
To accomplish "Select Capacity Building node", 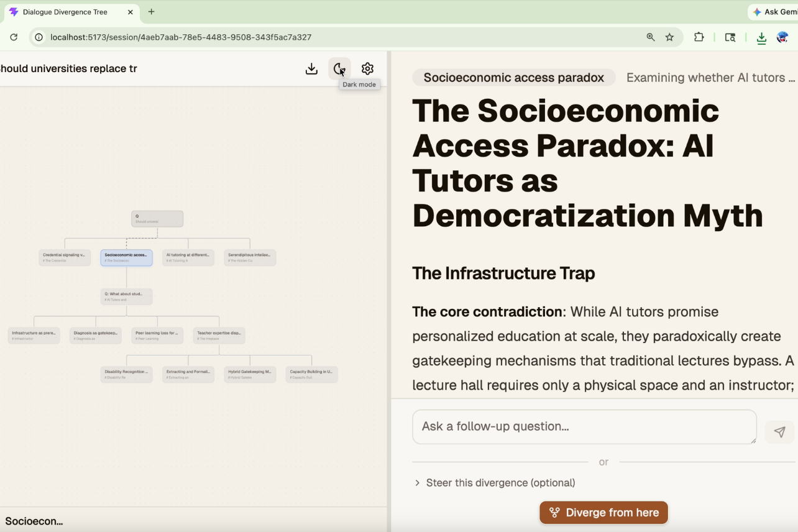I will 311,374.
